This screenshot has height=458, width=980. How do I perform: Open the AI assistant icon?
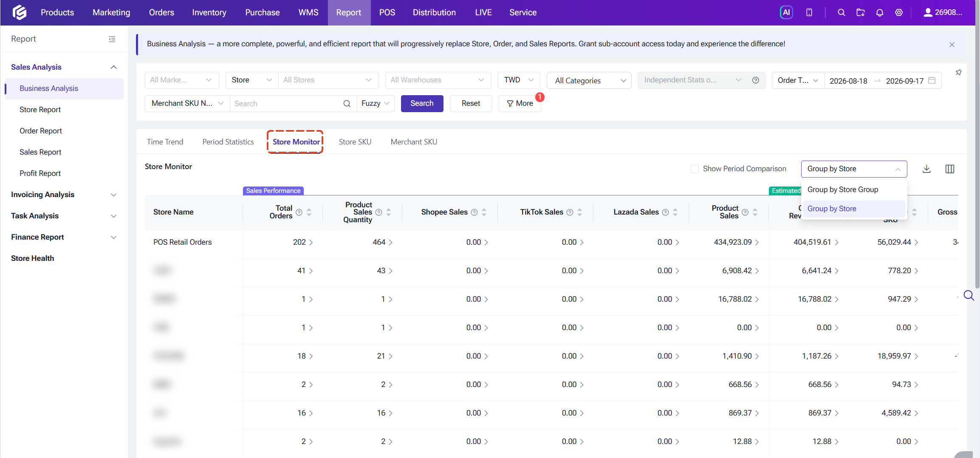click(786, 12)
